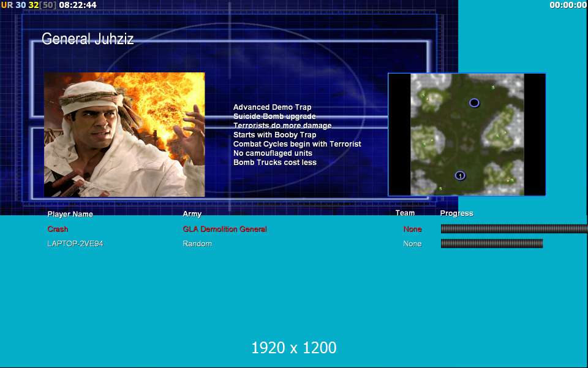Click 'Bomb Trucks cost less' line

click(x=275, y=162)
